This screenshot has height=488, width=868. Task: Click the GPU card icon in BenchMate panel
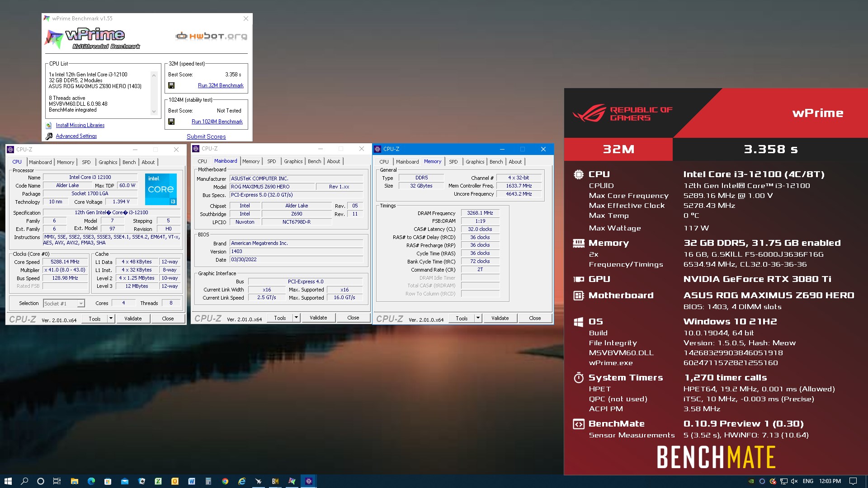(578, 279)
